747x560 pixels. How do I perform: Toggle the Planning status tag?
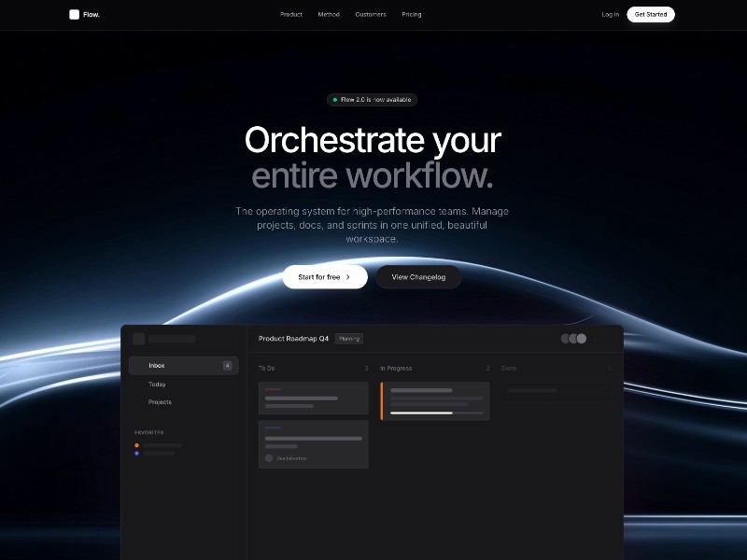pos(349,338)
